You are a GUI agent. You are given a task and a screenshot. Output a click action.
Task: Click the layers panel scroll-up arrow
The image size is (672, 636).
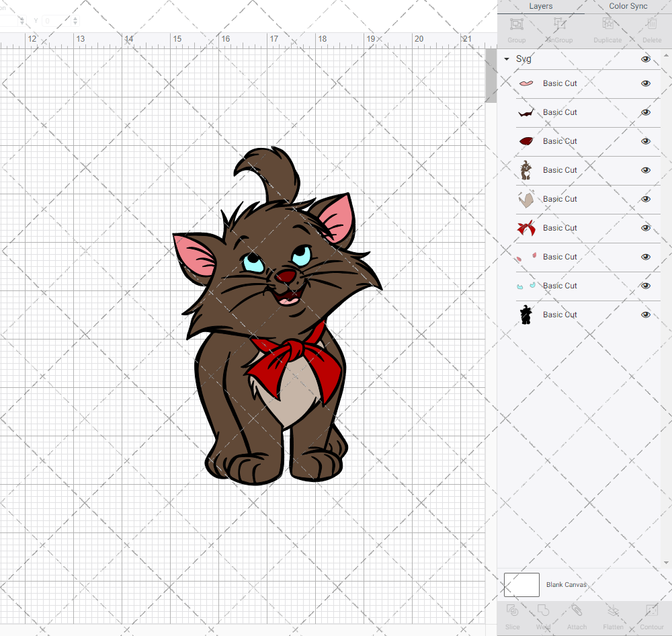click(x=665, y=56)
